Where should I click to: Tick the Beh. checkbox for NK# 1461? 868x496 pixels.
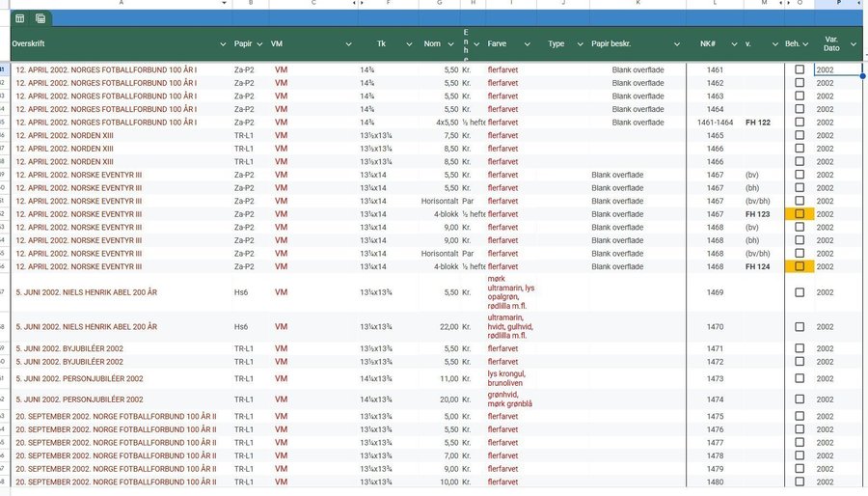[800, 70]
